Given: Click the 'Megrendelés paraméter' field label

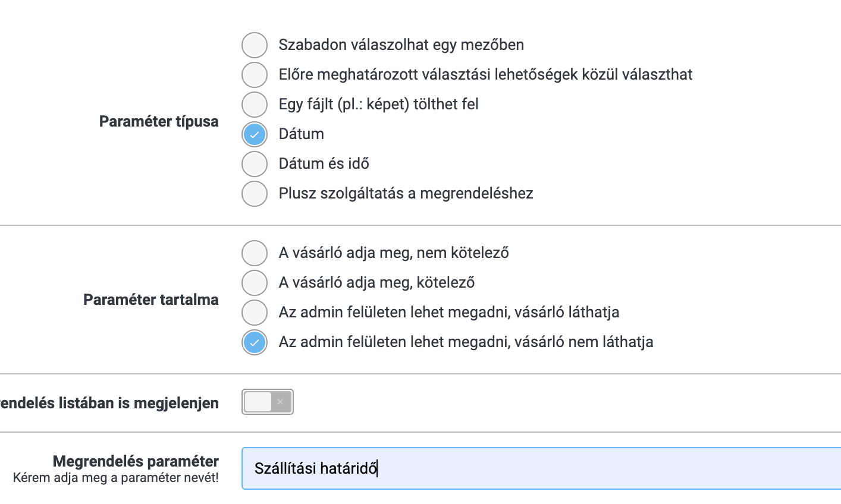Looking at the screenshot, I should pos(136,461).
